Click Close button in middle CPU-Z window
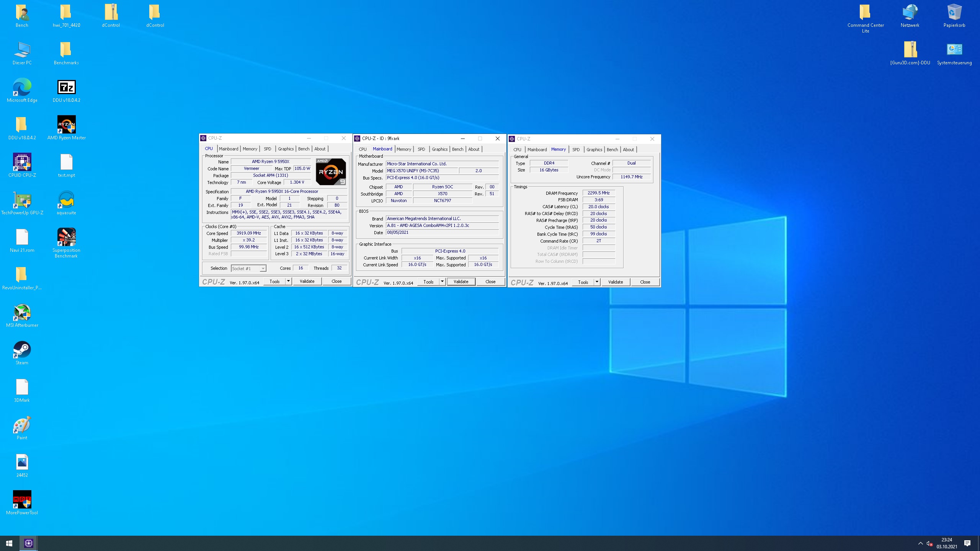The height and width of the screenshot is (551, 980). pos(490,282)
